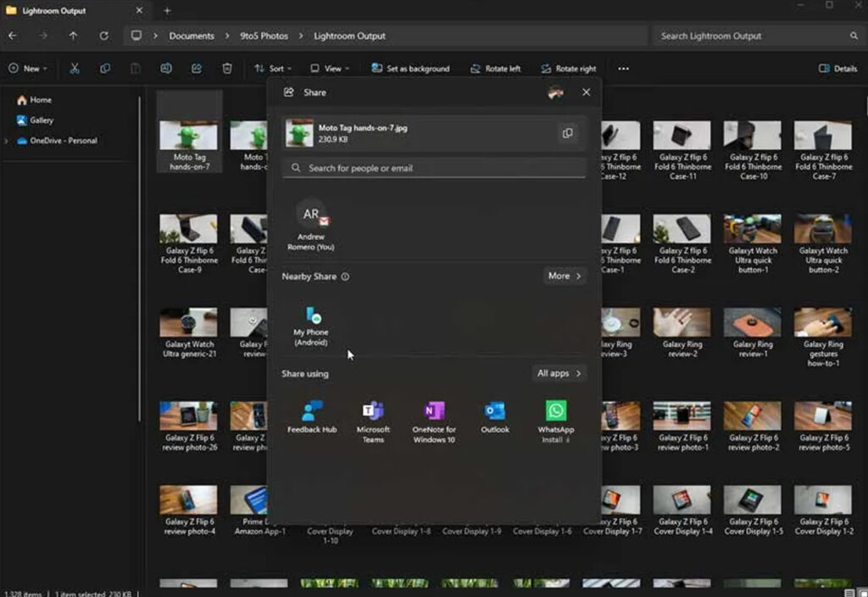Select Galaxy Z Flip 6 review photo-4

coord(189,511)
